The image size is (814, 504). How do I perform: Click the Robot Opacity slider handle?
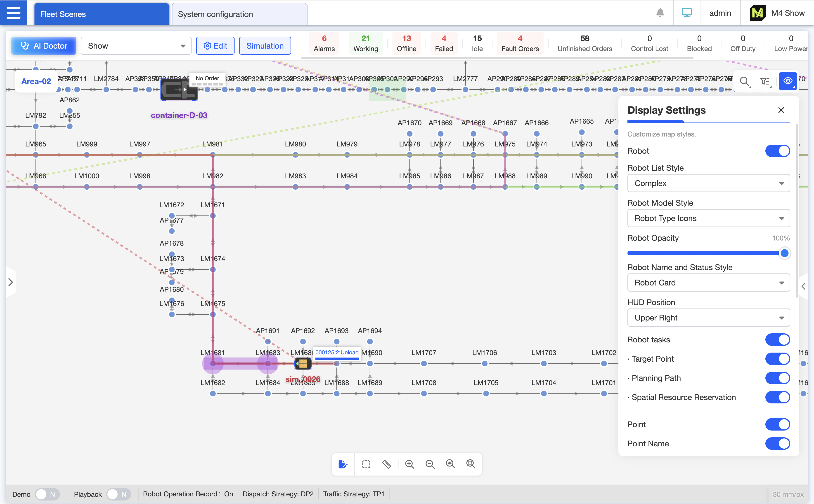pos(784,253)
